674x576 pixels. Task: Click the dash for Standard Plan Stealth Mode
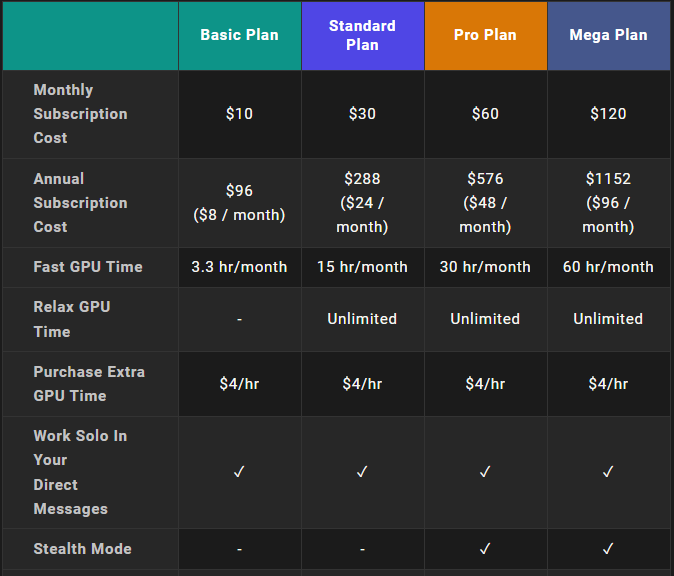362,549
